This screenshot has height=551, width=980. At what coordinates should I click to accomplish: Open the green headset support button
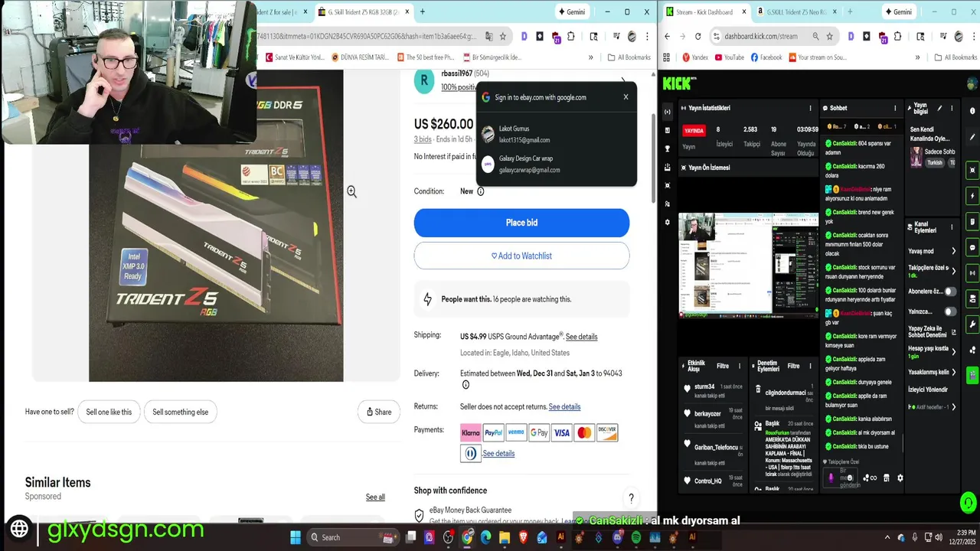(969, 503)
